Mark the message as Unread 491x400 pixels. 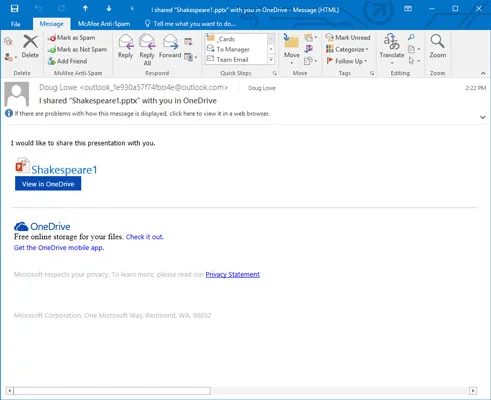click(x=348, y=37)
